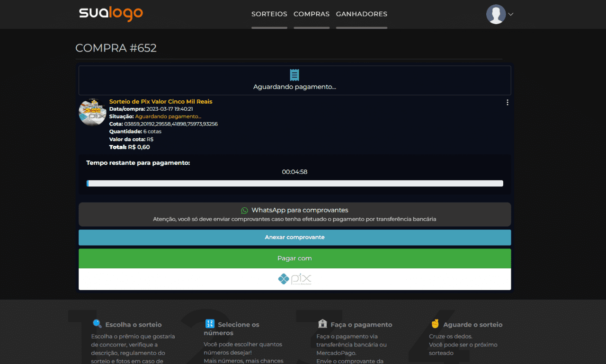Click the numbers icon beside Selecione os números
Image resolution: width=606 pixels, height=364 pixels.
click(210, 324)
